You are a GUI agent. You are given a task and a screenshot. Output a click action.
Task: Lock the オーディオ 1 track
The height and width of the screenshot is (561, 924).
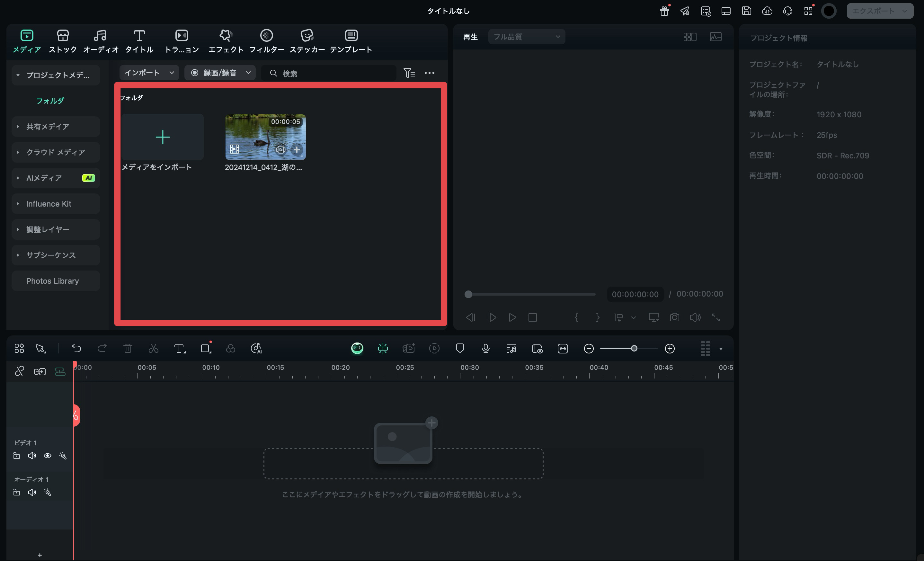(x=16, y=492)
